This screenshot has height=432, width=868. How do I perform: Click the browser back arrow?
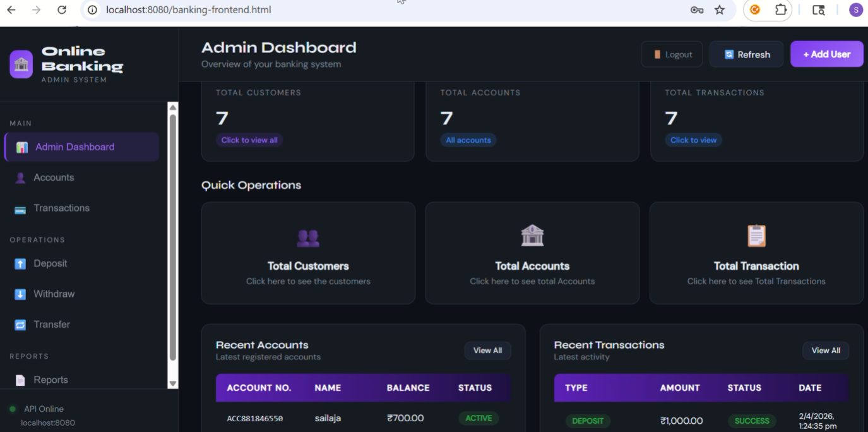pos(11,10)
